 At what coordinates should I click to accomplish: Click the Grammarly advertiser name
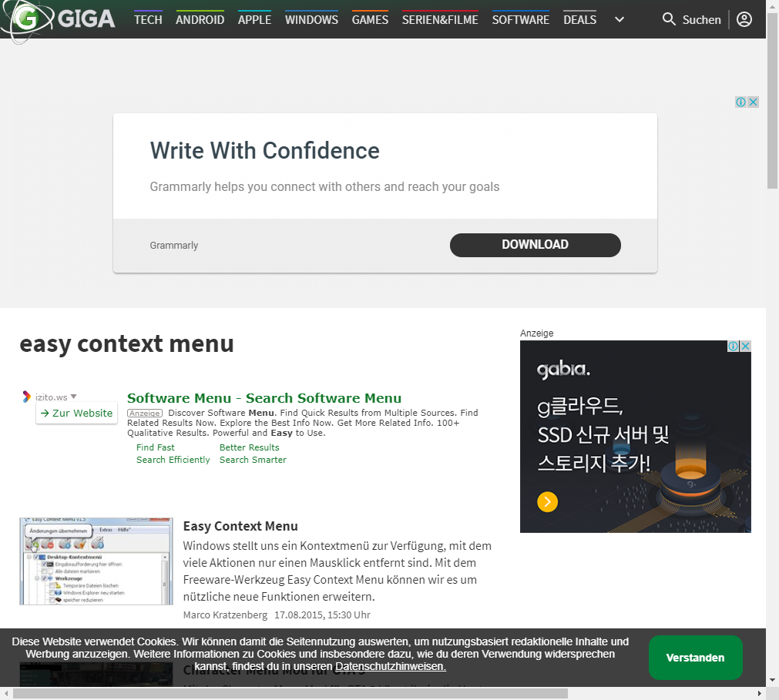pos(174,245)
